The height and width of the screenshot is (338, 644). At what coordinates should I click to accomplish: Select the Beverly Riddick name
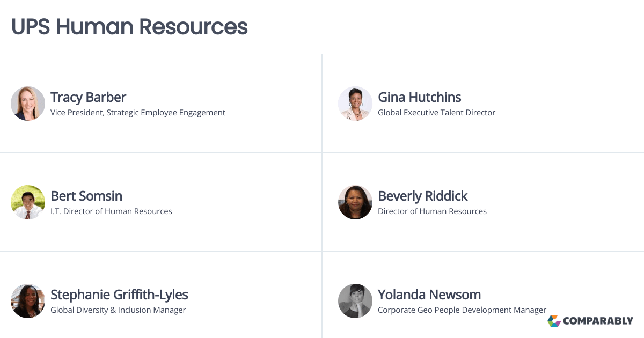(422, 196)
